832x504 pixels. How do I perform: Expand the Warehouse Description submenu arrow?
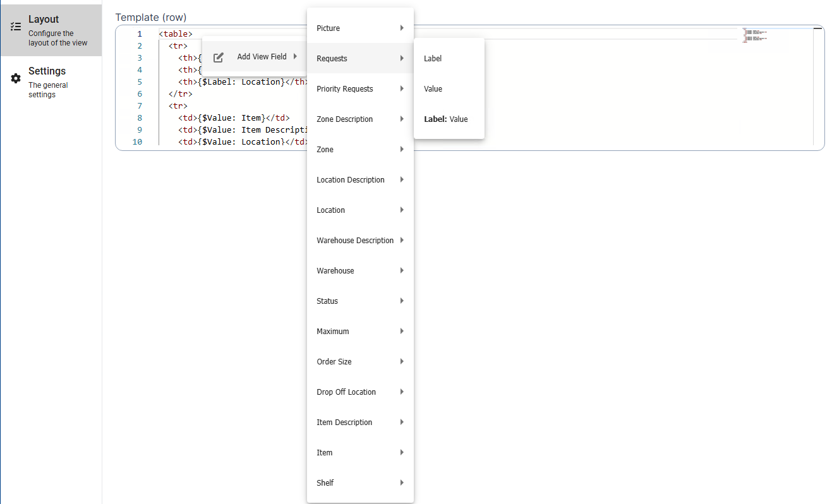point(402,240)
